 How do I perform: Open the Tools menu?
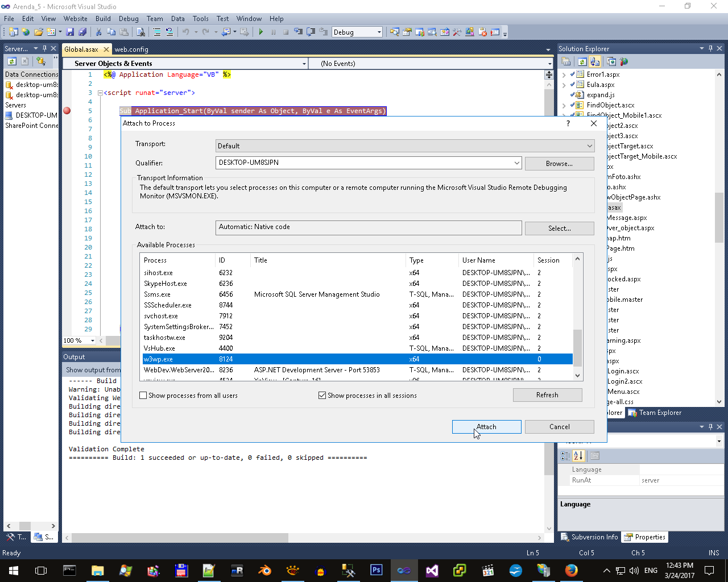201,19
